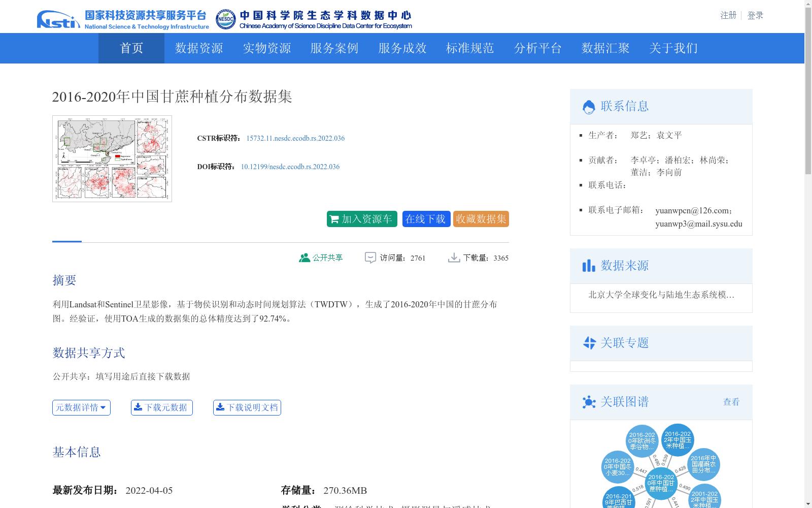The width and height of the screenshot is (812, 508).
Task: Click the 数据来源 bar chart icon
Action: (589, 266)
